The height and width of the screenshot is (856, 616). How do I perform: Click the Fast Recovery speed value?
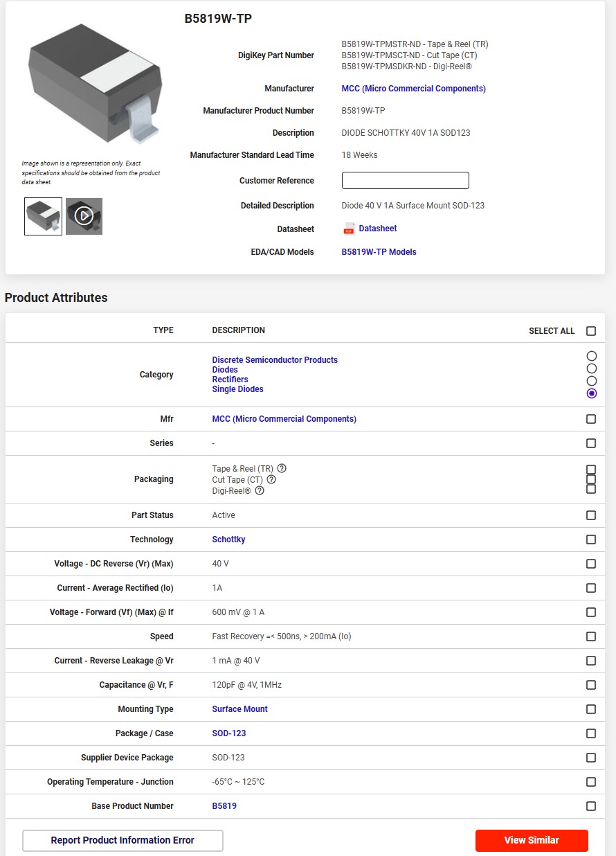tap(282, 636)
